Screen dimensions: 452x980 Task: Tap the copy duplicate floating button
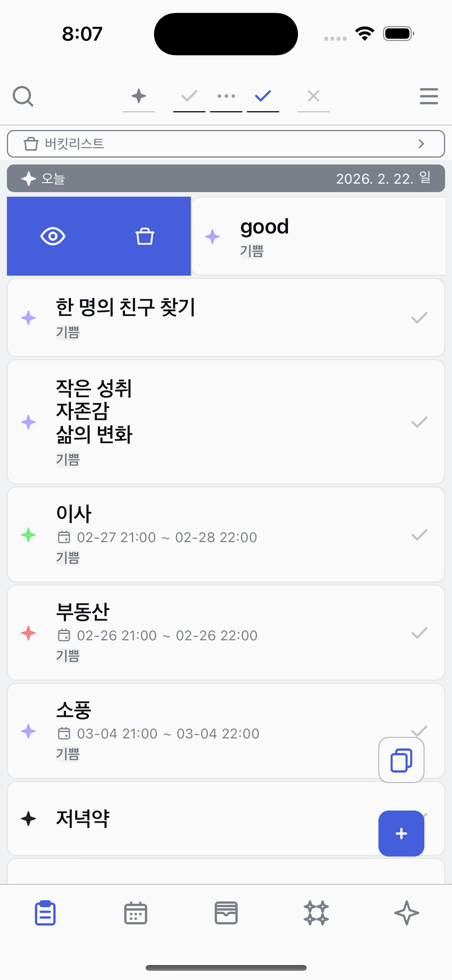pos(401,760)
